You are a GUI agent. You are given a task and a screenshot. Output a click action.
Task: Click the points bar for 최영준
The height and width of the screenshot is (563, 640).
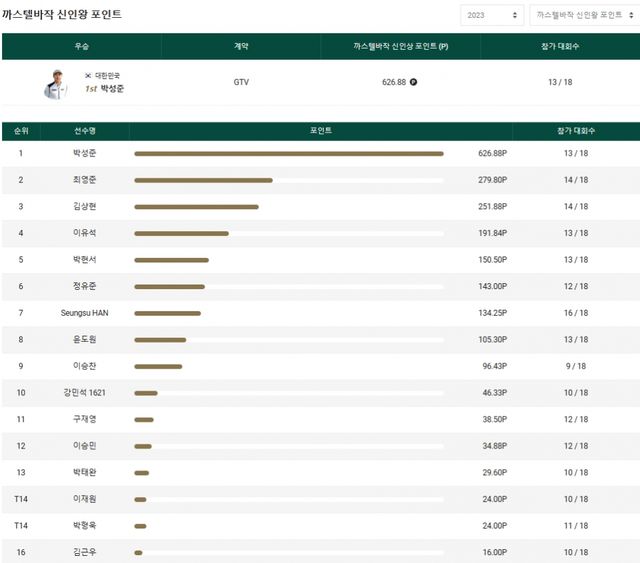[x=203, y=180]
